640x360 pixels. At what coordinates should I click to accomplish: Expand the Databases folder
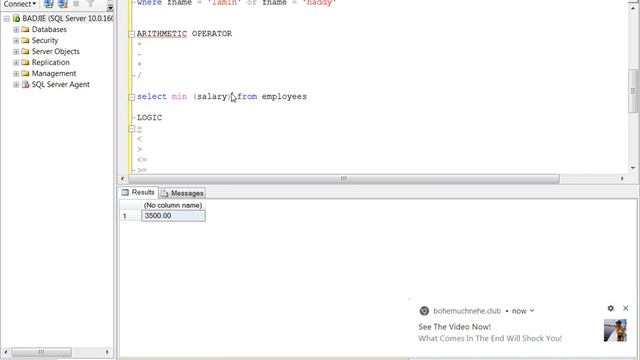16,30
